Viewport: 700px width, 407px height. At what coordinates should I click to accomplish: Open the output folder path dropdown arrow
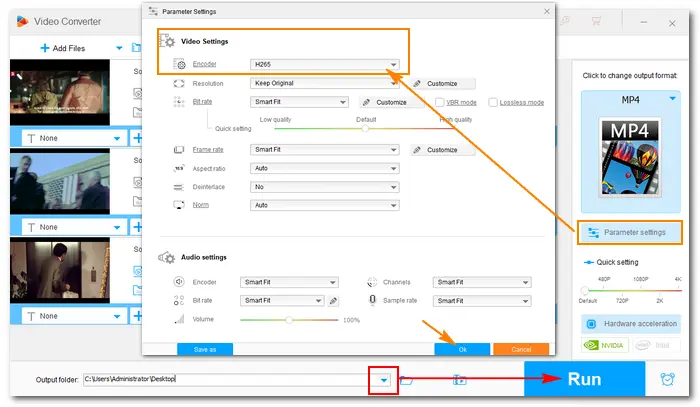tap(384, 380)
